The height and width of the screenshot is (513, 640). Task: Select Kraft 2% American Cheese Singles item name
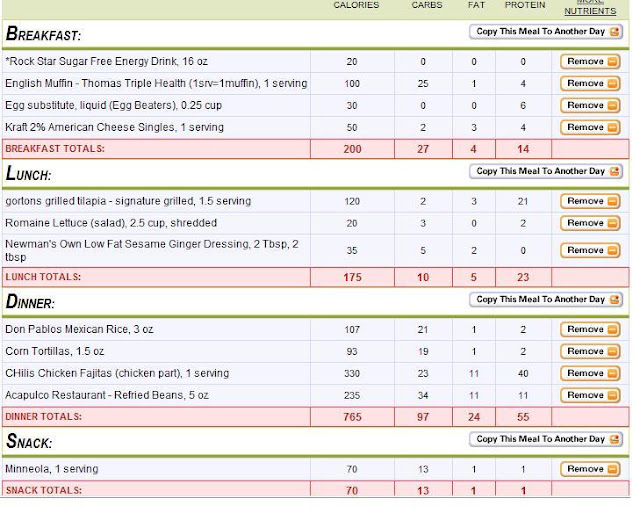[x=115, y=128]
